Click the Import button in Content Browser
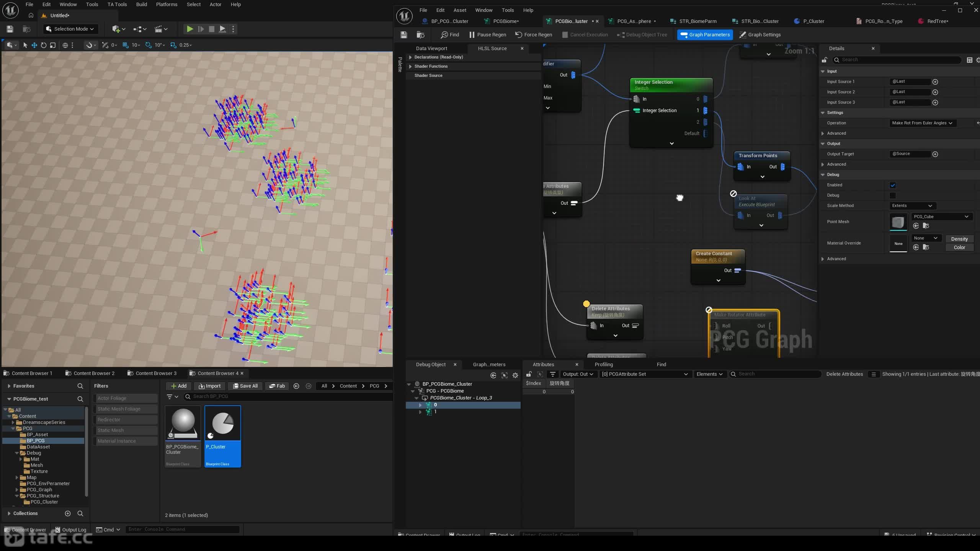Viewport: 980px width, 551px height. coord(209,386)
